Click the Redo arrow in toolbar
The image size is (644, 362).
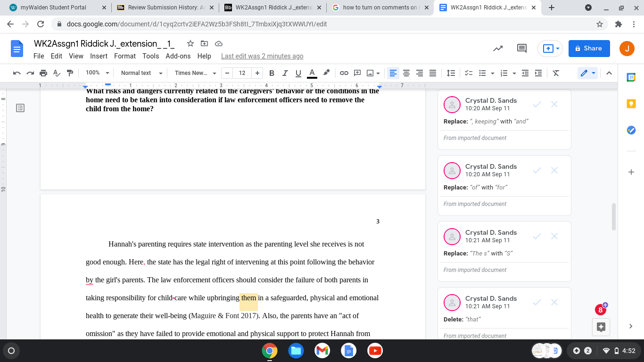coord(30,73)
